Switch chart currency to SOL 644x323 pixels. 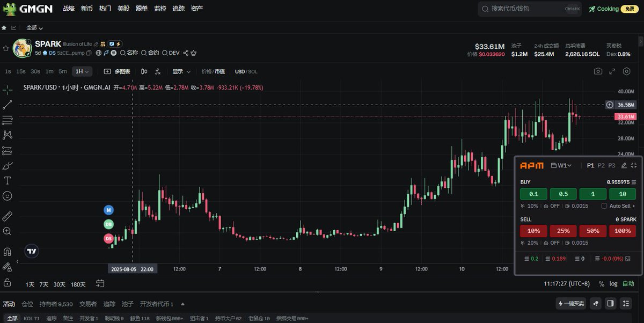click(252, 71)
